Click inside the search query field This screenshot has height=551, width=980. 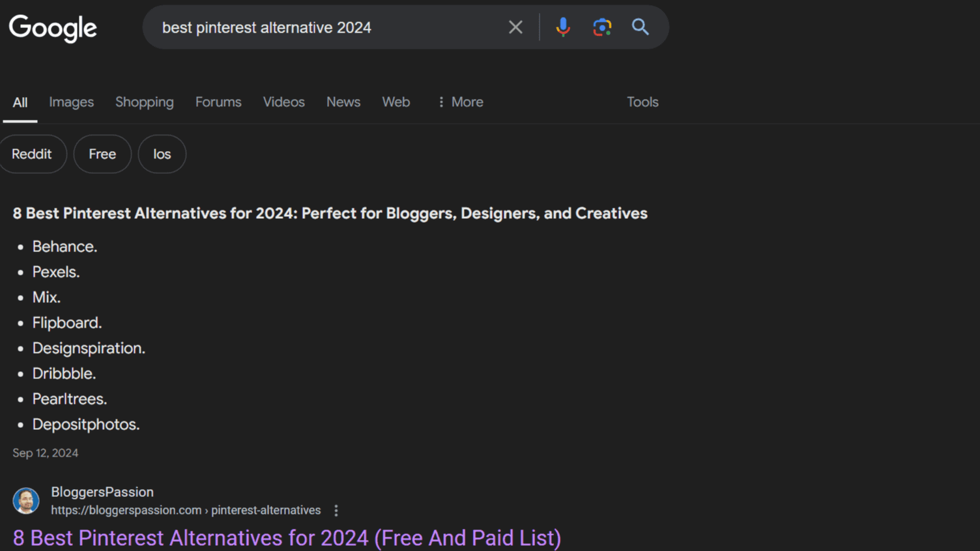tap(326, 27)
